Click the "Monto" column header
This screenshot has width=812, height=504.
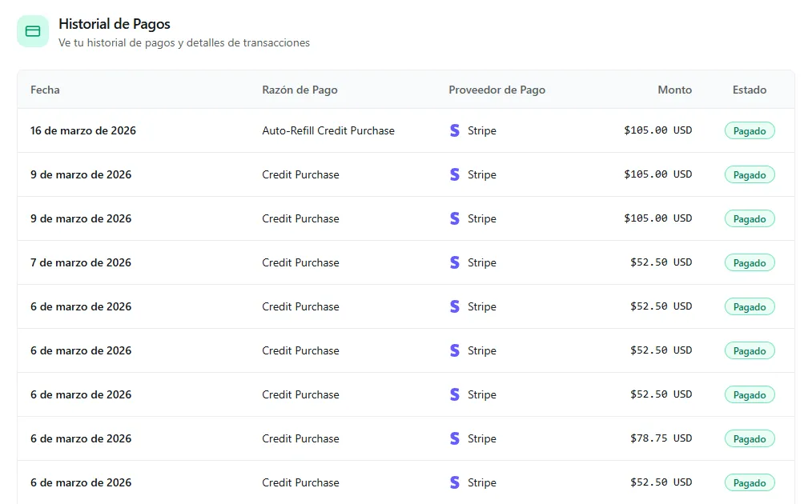pyautogui.click(x=675, y=90)
